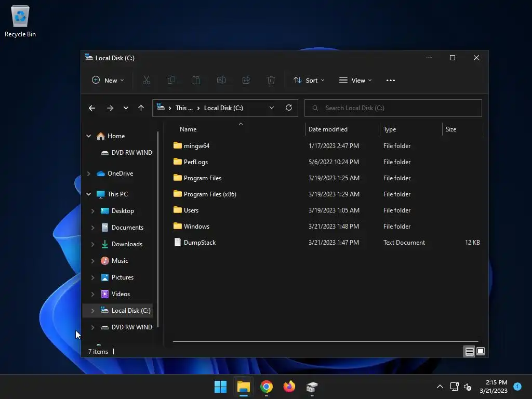Click the search magnifier icon
532x399 pixels.
tap(315, 108)
